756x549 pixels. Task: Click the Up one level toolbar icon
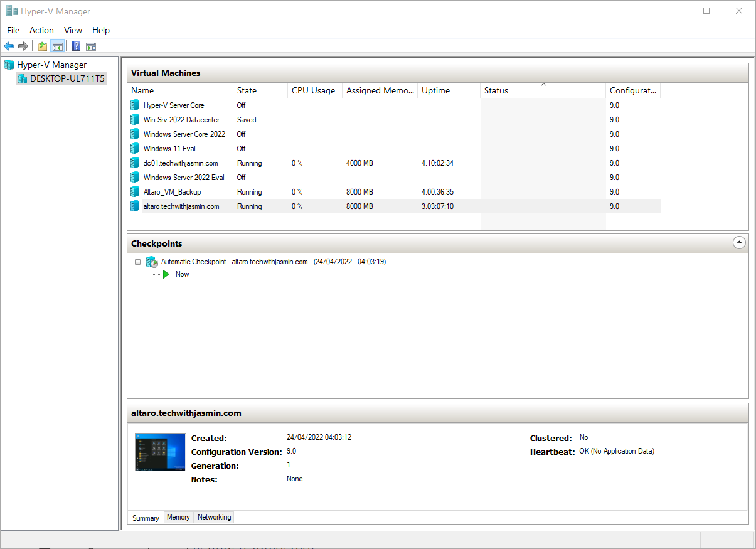pos(43,46)
